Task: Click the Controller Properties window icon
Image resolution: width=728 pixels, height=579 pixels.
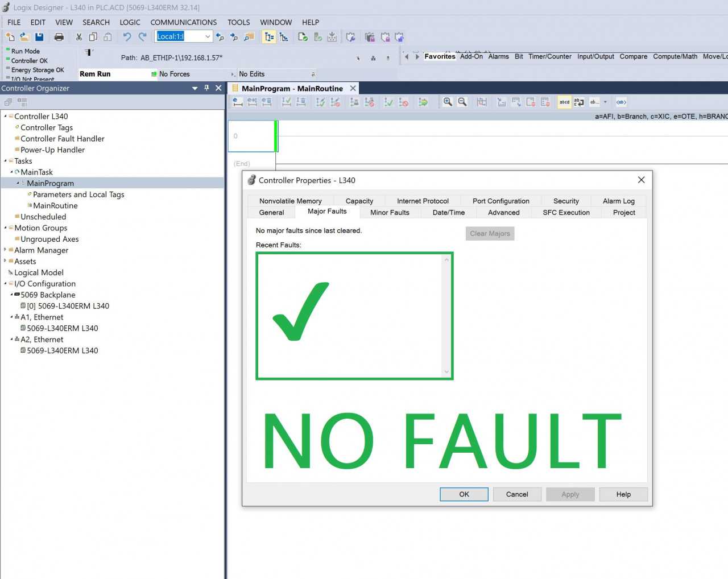Action: coord(251,180)
